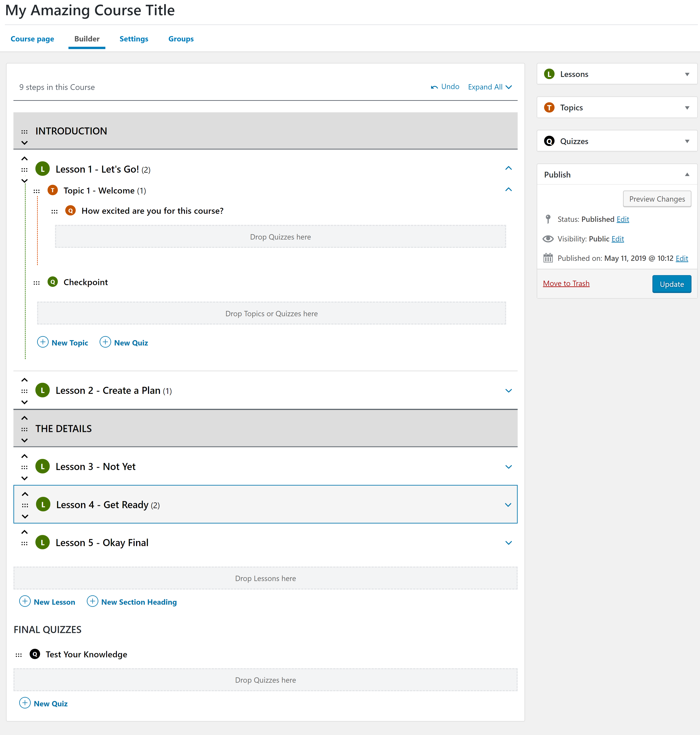Click the Update button
Viewport: 700px width, 735px height.
pyautogui.click(x=671, y=284)
